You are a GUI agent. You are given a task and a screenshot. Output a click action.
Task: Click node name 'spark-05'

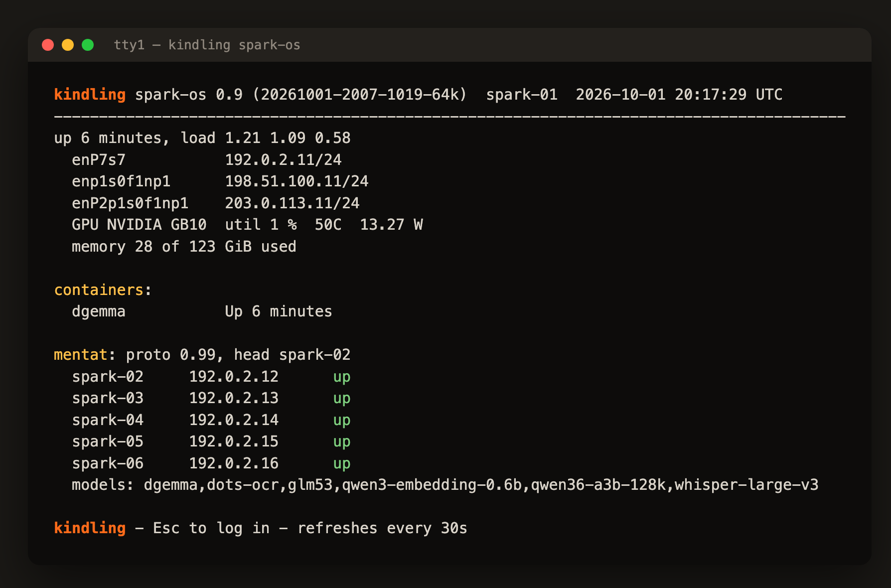pos(108,441)
